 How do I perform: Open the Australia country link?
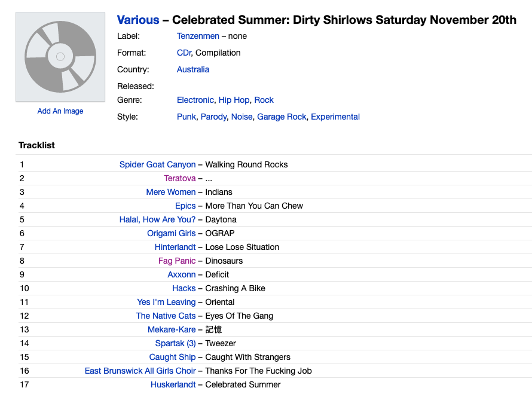[x=193, y=69]
